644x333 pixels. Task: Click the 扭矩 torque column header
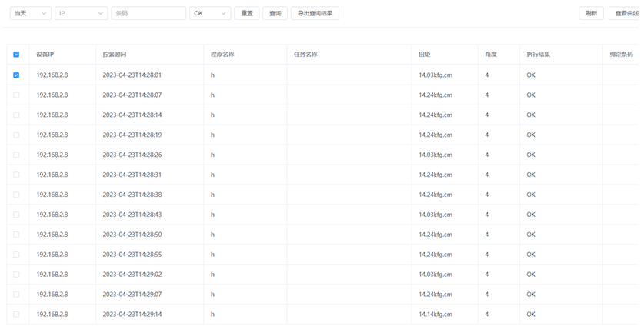tap(425, 55)
